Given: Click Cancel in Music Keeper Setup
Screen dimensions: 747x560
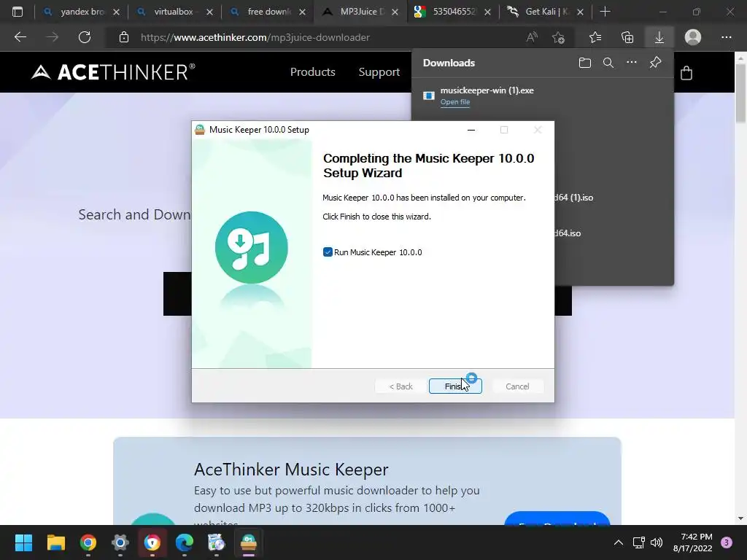Looking at the screenshot, I should coord(517,386).
